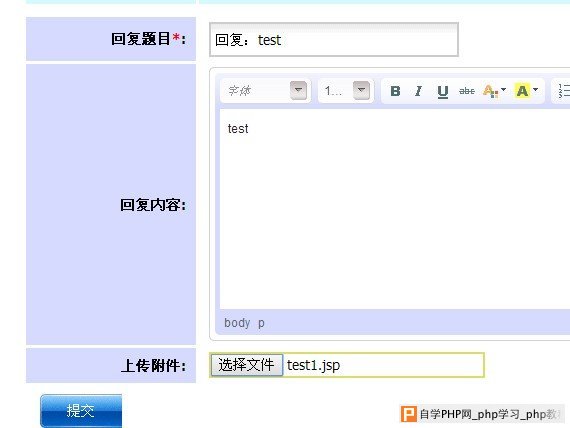The image size is (570, 428).
Task: Click the font name box labeled 字体
Action: pyautogui.click(x=255, y=91)
